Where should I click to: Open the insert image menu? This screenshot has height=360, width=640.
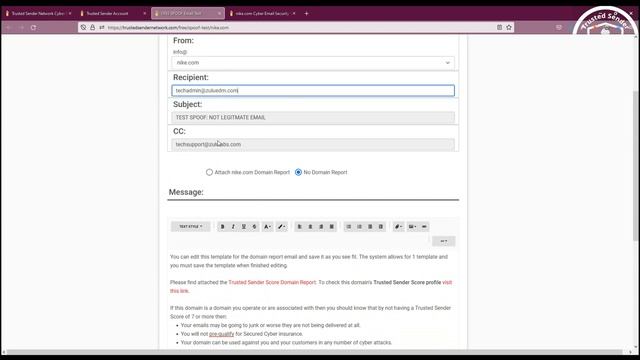point(412,227)
